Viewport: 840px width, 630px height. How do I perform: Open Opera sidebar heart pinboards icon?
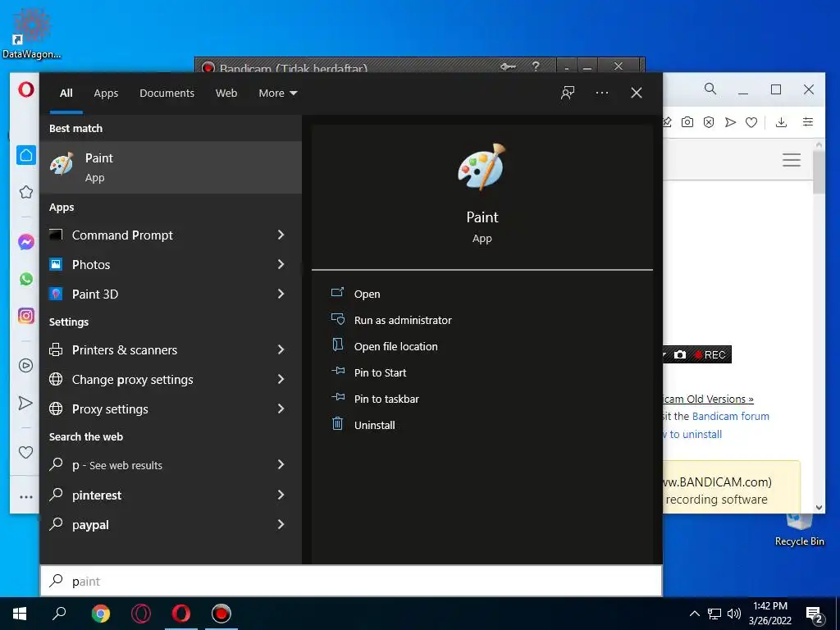pyautogui.click(x=25, y=452)
